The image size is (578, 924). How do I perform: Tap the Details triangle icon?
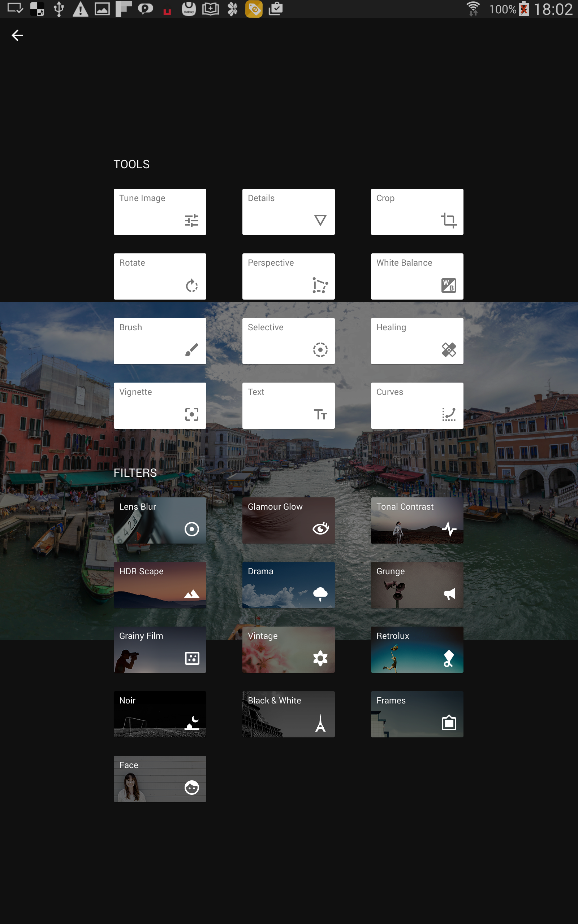(x=320, y=220)
